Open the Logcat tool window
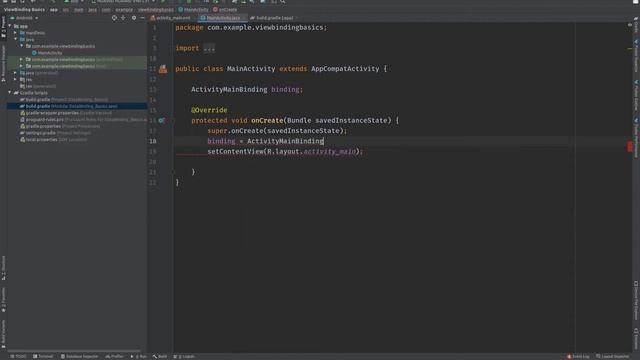Image resolution: width=640 pixels, height=360 pixels. [184, 356]
